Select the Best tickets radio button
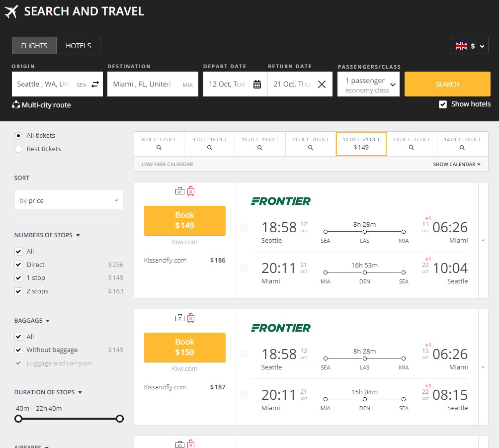499x448 pixels. [x=18, y=149]
